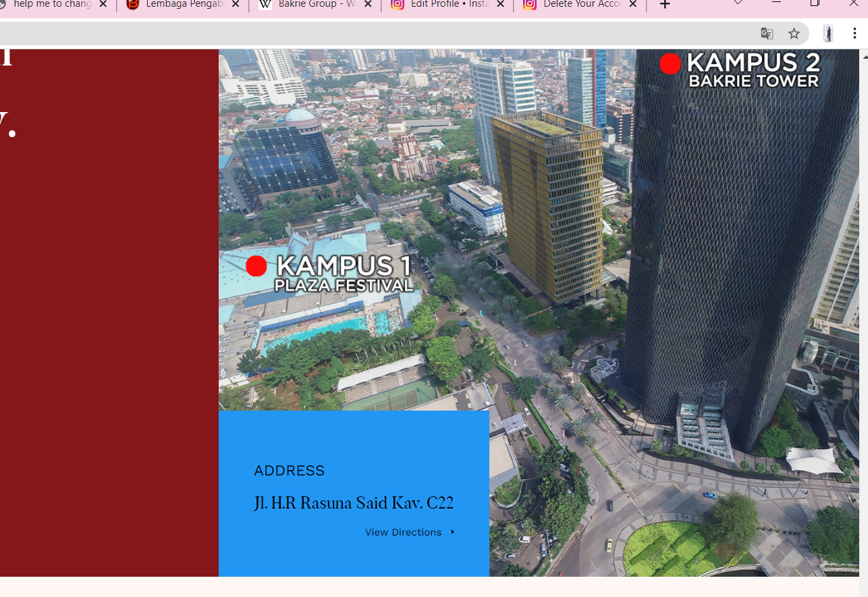
Task: Click the arrow icon beside View Directions
Action: point(452,532)
